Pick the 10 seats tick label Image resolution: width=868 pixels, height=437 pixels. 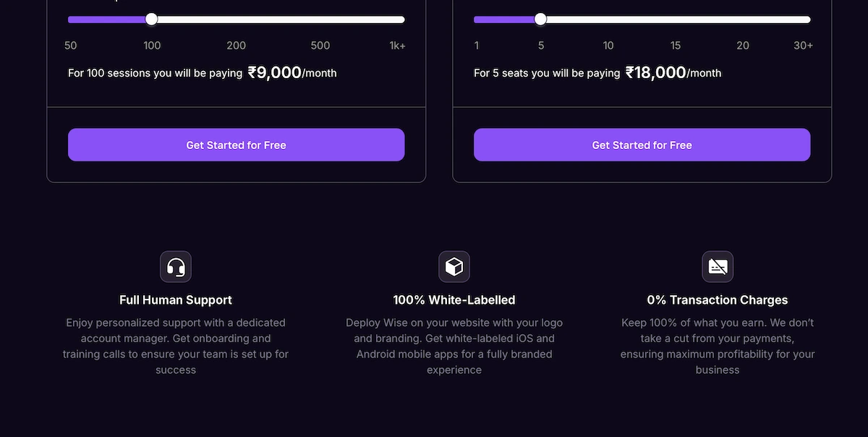(608, 46)
